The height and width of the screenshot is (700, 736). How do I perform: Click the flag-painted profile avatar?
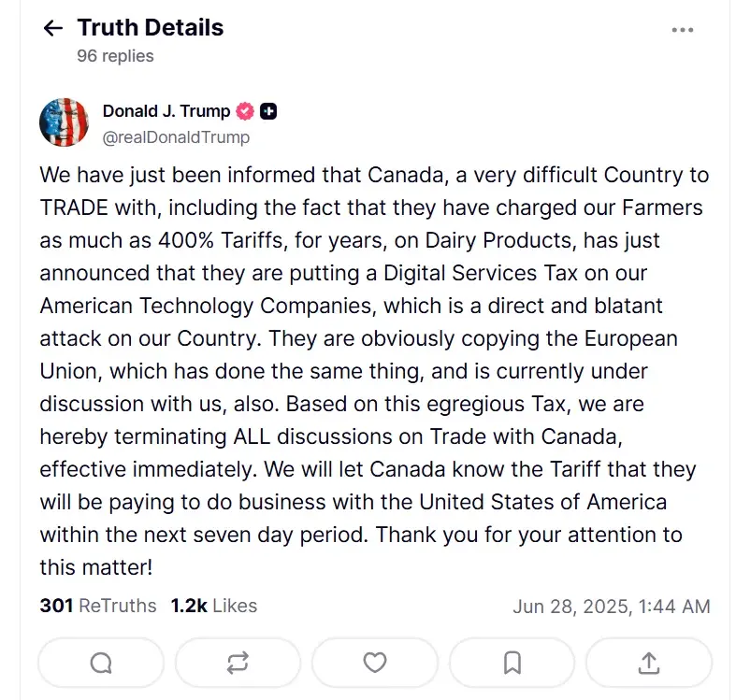pos(64,122)
